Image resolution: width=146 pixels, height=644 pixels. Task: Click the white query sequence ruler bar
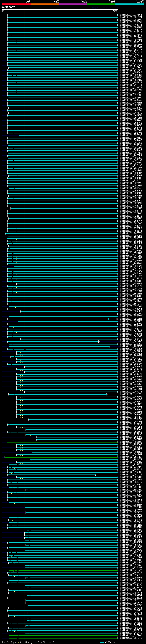coord(60,9)
